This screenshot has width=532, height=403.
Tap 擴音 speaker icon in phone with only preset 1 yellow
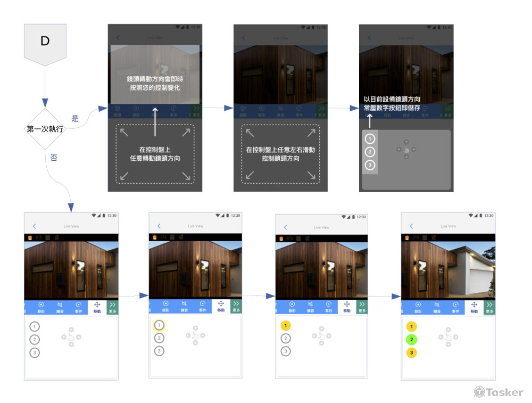[x=310, y=307]
